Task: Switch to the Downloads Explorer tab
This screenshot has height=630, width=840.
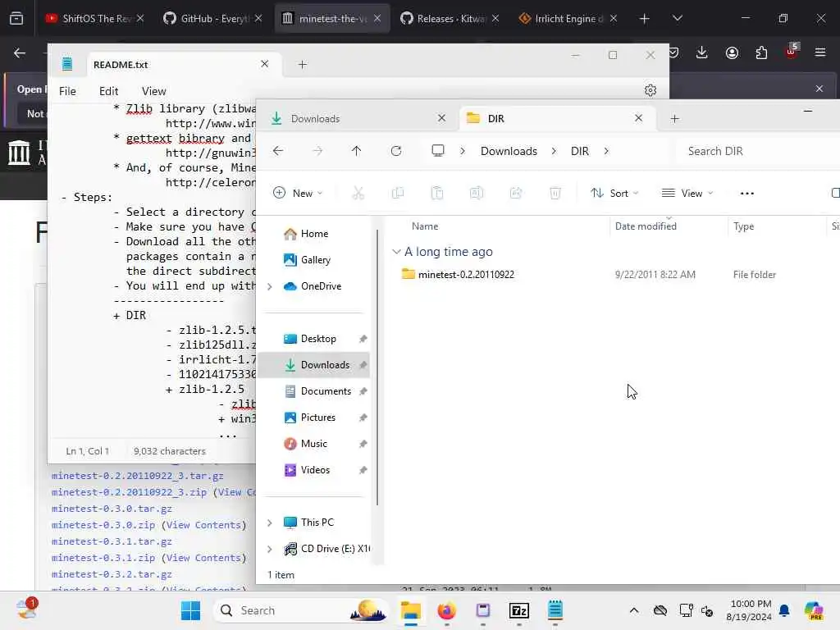Action: 356,118
